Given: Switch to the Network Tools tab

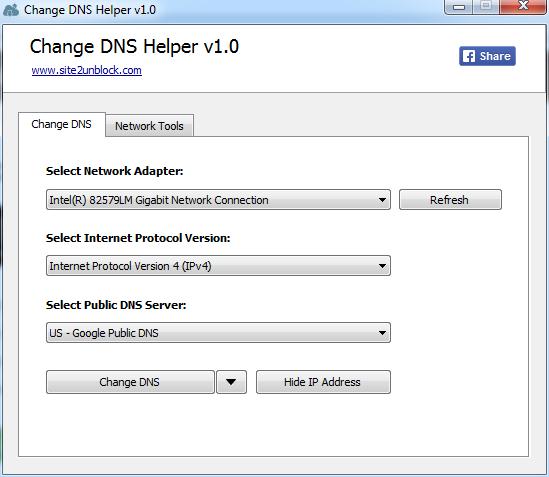Looking at the screenshot, I should coord(150,126).
